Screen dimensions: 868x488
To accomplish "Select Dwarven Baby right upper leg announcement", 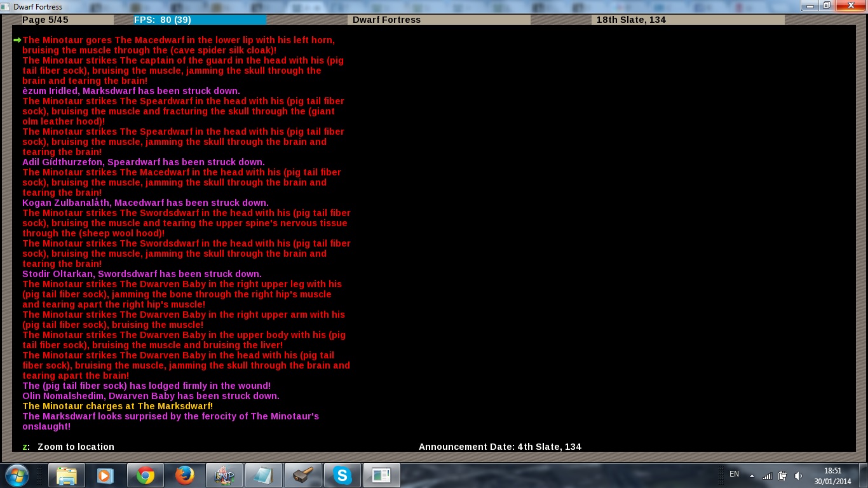I will [x=182, y=294].
